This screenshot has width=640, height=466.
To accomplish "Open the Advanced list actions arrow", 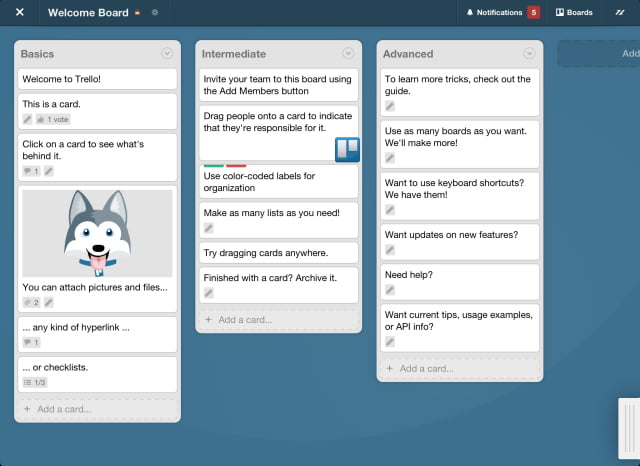I will point(529,53).
